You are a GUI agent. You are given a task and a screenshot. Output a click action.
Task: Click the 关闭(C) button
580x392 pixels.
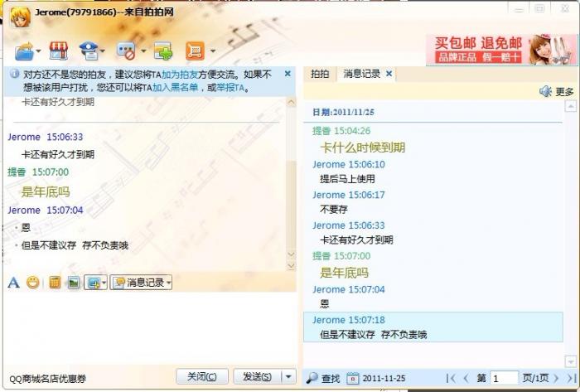pyautogui.click(x=202, y=376)
